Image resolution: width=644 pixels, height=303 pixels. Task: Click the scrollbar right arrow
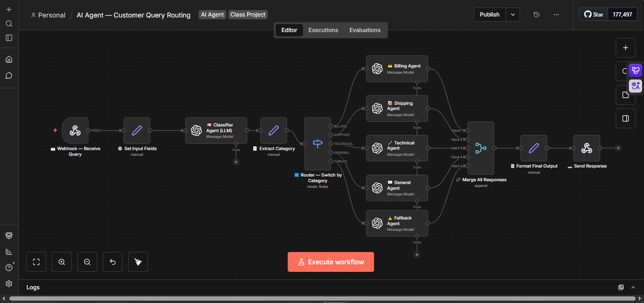[640, 299]
